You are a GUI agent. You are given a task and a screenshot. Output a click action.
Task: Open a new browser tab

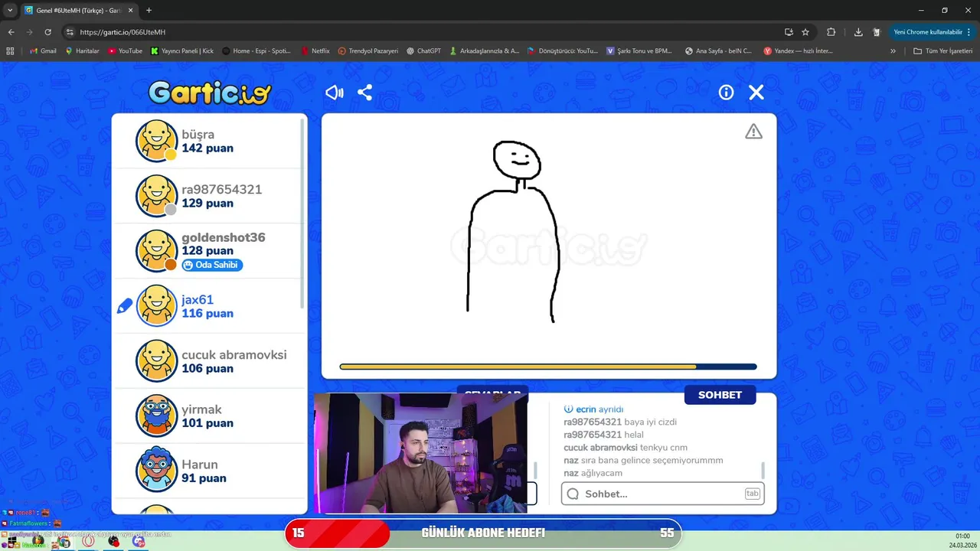click(149, 10)
